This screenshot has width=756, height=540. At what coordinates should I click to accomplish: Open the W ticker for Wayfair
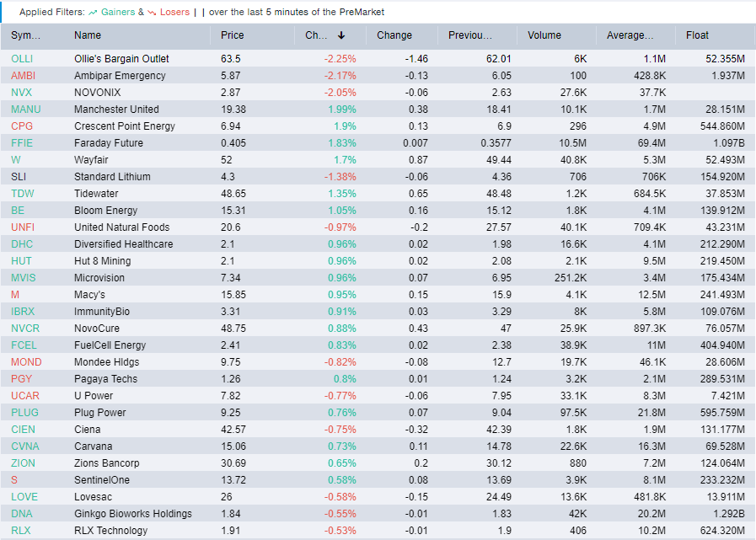[x=16, y=160]
